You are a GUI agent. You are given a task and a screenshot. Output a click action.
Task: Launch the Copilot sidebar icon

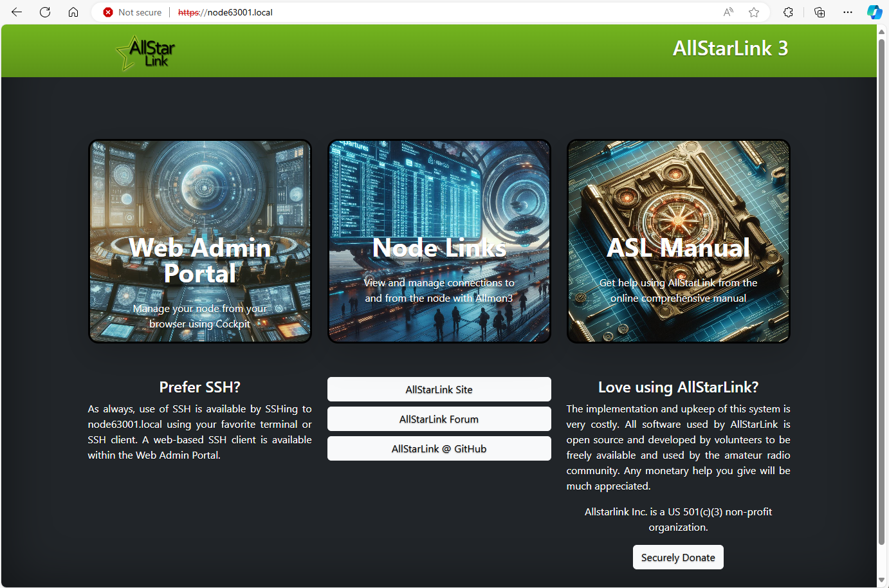pos(874,12)
